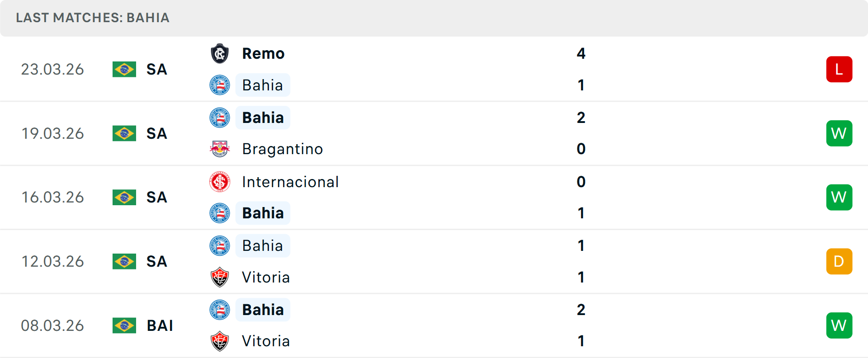Click the red L loss badge

coord(839,69)
